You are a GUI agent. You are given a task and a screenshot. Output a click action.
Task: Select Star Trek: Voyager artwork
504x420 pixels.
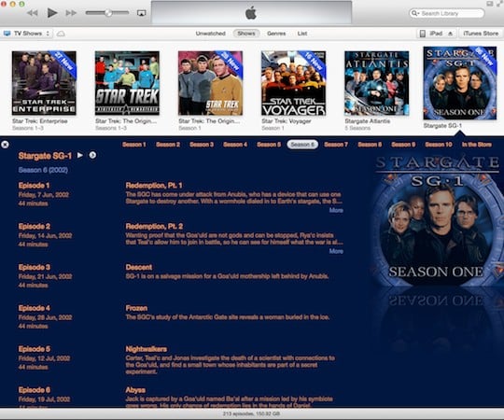click(293, 83)
